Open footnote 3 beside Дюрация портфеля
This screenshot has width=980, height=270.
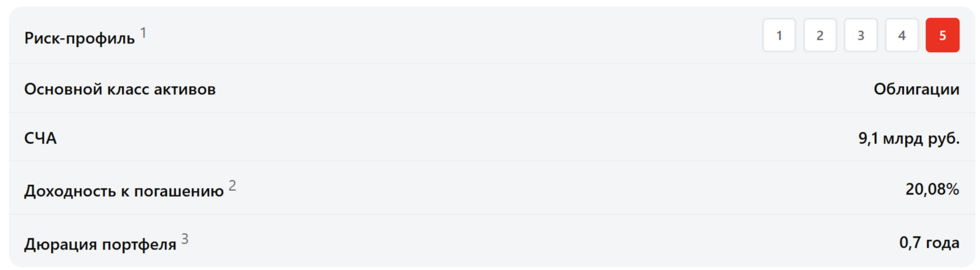(x=185, y=239)
